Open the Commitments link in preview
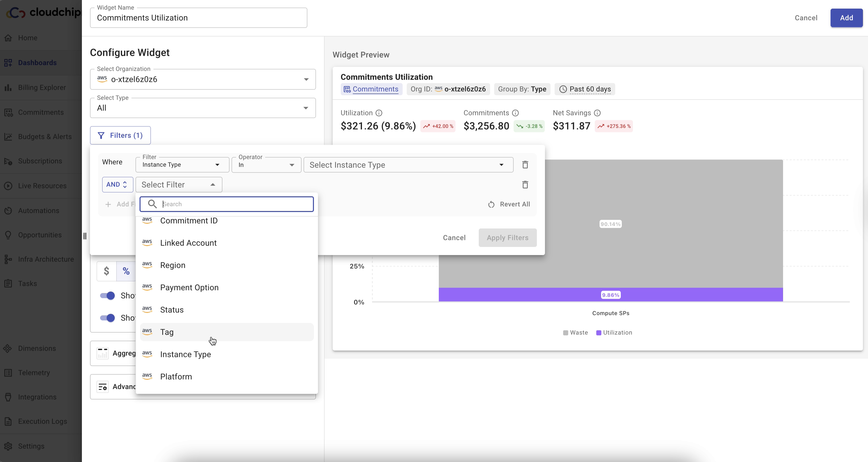 (x=375, y=89)
